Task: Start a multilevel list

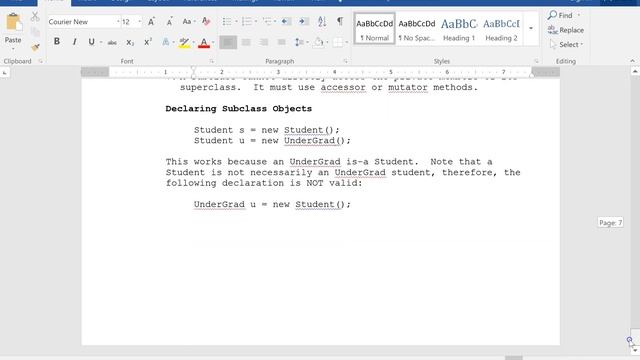Action: 267,21
